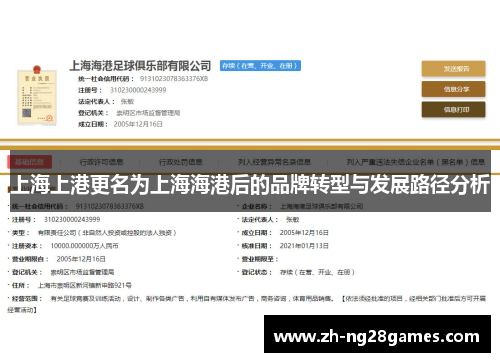This screenshot has width=500, height=362.
Task: Click header 成立日期 value 2005年12月16日 beside license
Action: (138, 124)
